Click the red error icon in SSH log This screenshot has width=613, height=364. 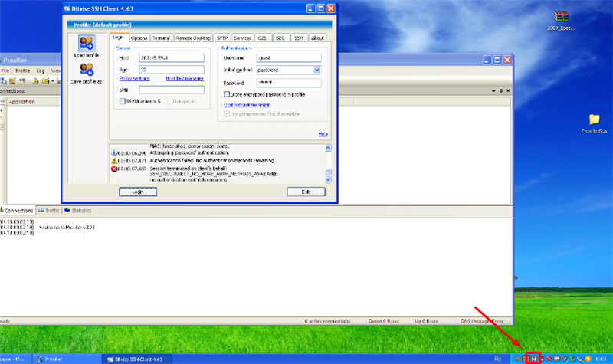tap(114, 169)
